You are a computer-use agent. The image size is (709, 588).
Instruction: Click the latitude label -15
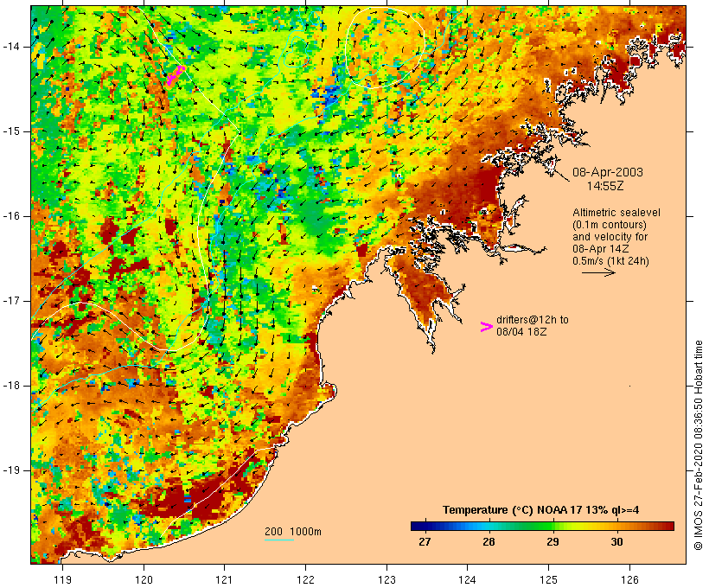[11, 131]
